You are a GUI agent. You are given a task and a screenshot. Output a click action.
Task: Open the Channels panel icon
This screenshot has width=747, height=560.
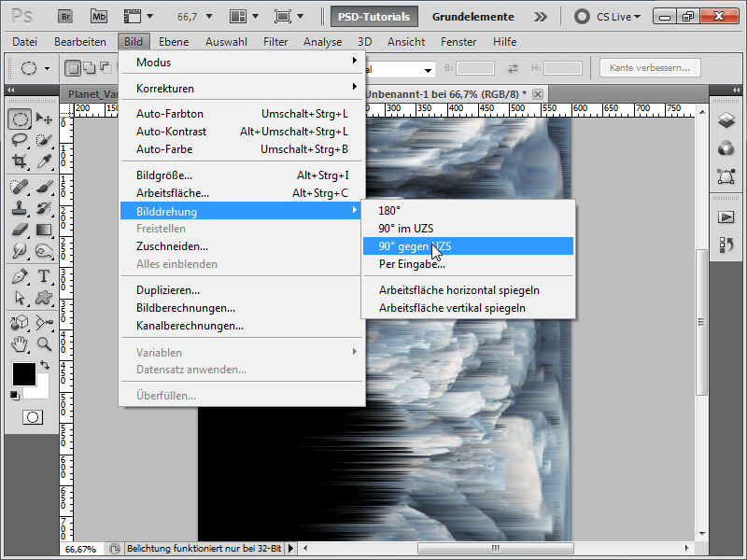tap(726, 148)
